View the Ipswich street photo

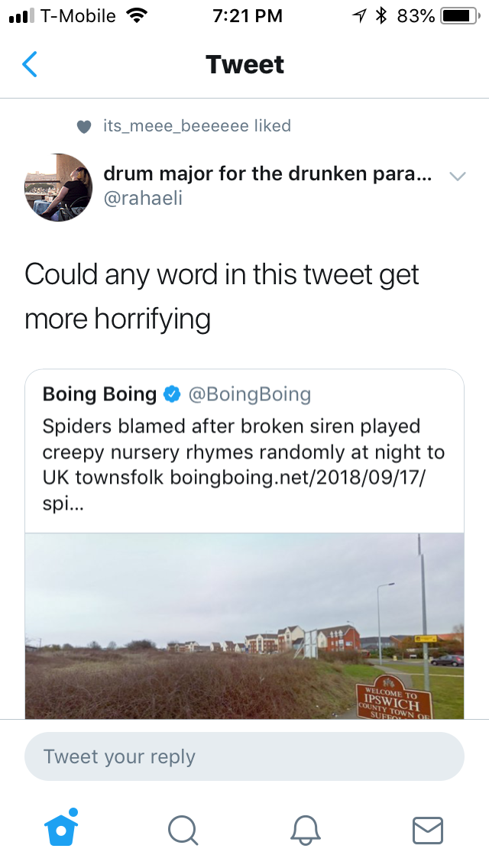click(244, 625)
